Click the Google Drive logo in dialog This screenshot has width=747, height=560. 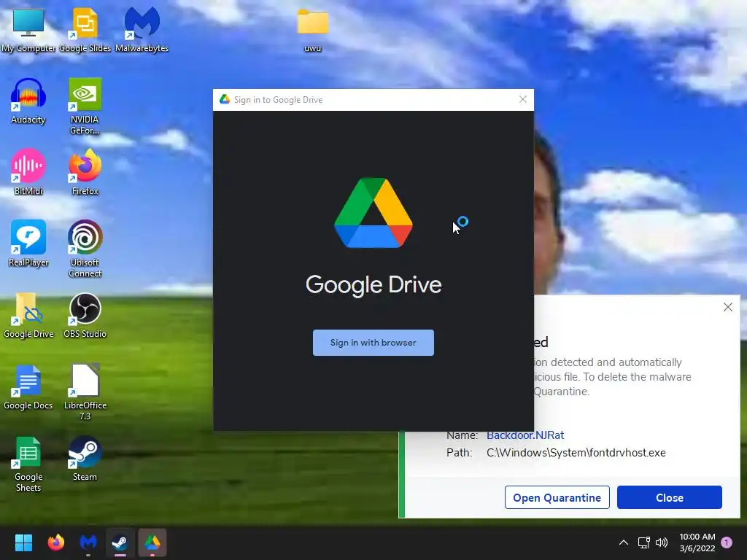tap(373, 212)
